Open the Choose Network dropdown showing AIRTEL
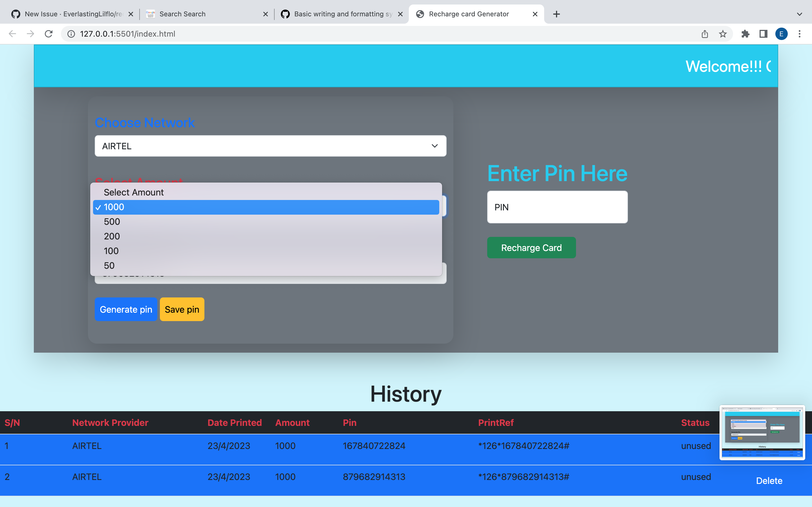 [270, 146]
